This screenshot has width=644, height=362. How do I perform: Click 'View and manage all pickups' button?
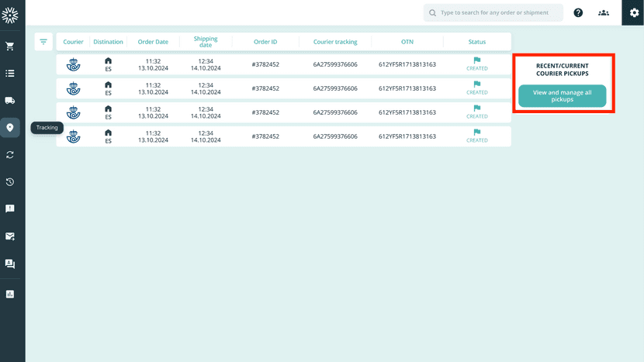(x=562, y=96)
